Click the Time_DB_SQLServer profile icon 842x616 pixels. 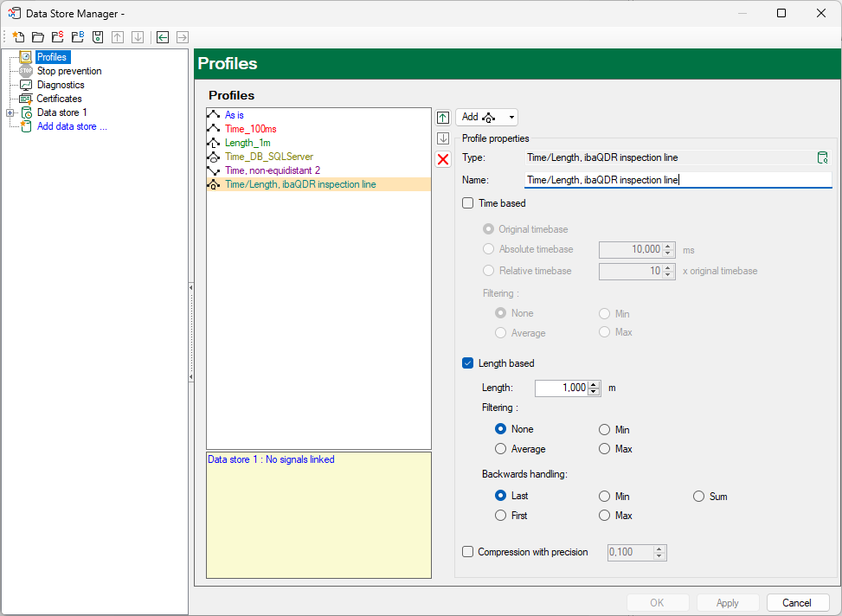pos(214,157)
